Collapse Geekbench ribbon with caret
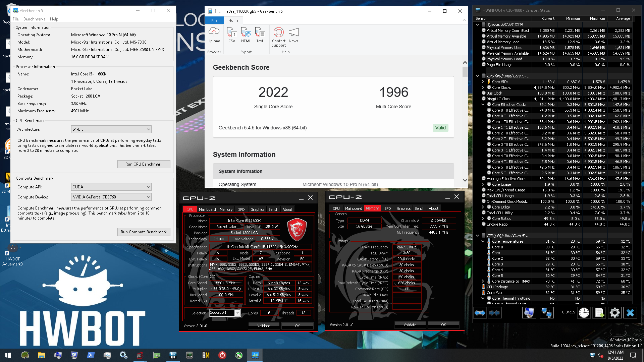This screenshot has width=644, height=362. pyautogui.click(x=464, y=20)
